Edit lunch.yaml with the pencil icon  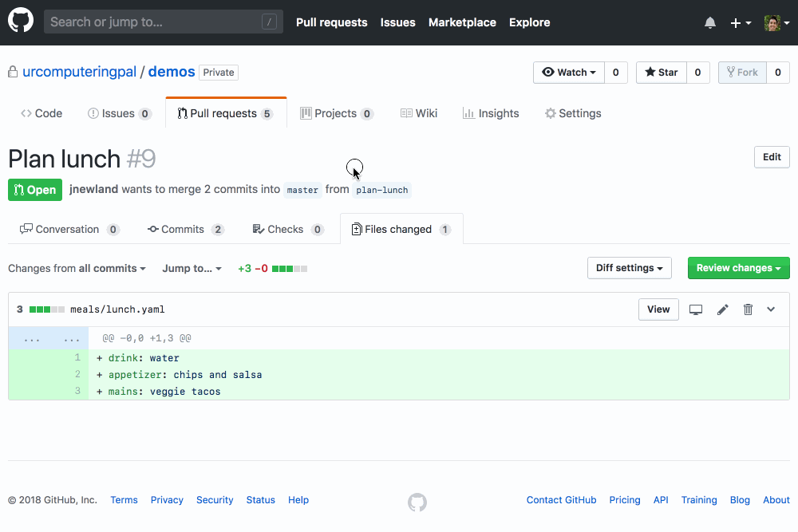723,309
